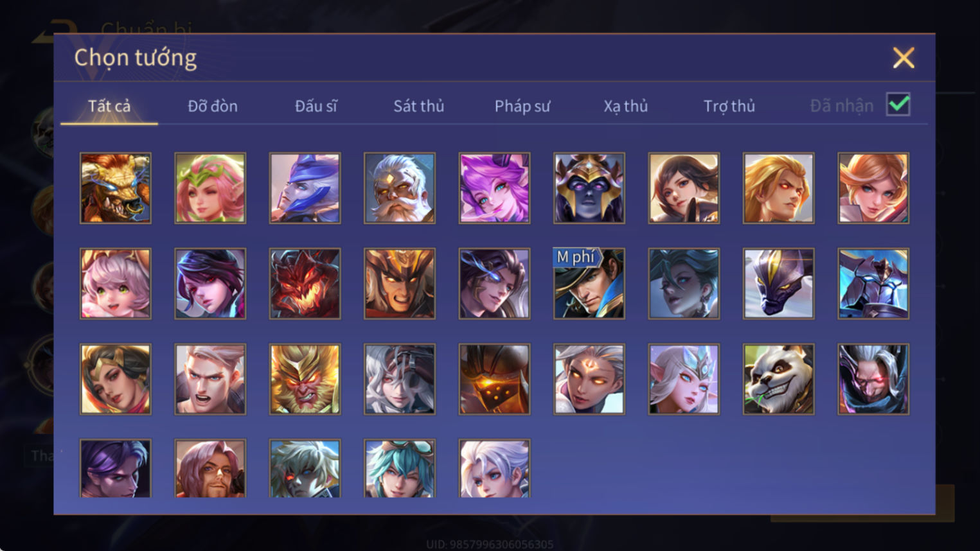Select the Đấu sĩ tab
Viewport: 980px width, 551px height.
point(316,106)
